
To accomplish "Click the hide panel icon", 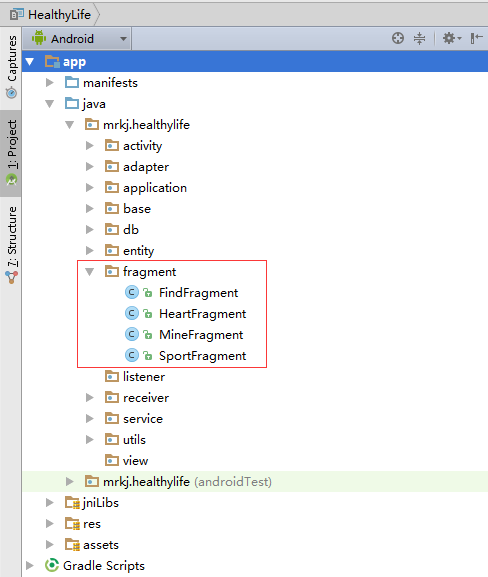I will [x=476, y=38].
